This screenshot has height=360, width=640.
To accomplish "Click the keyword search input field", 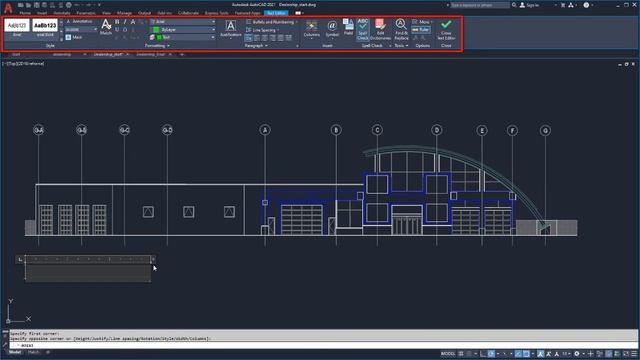I will point(480,5).
